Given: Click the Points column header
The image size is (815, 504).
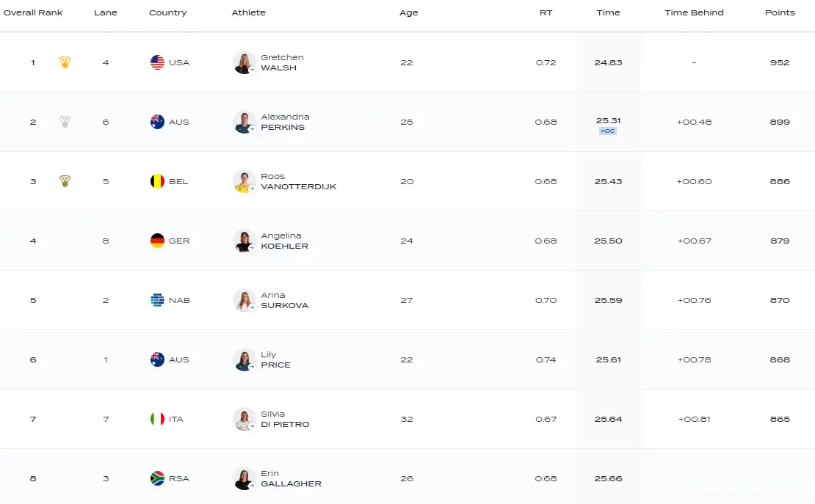Looking at the screenshot, I should pyautogui.click(x=780, y=12).
